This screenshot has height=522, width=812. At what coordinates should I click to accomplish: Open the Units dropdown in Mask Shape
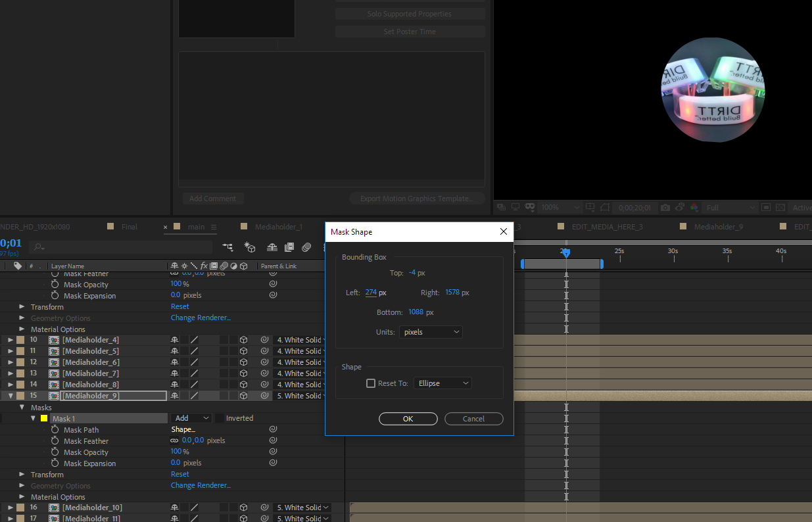click(431, 332)
